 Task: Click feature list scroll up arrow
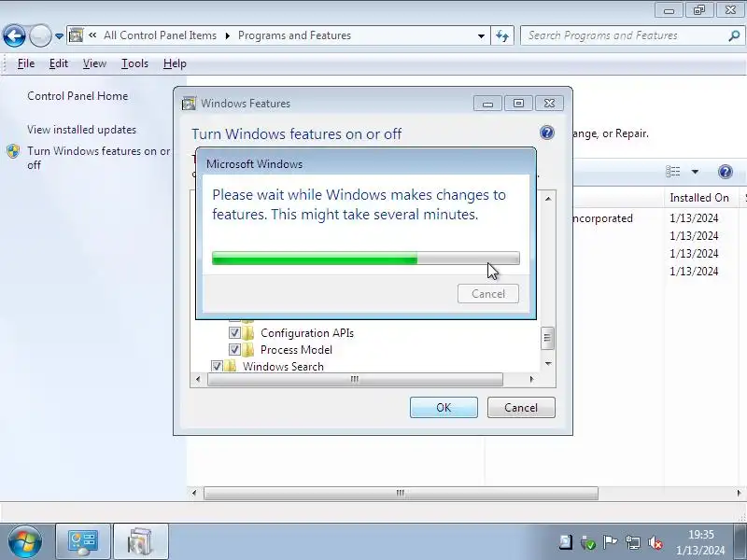tap(548, 199)
